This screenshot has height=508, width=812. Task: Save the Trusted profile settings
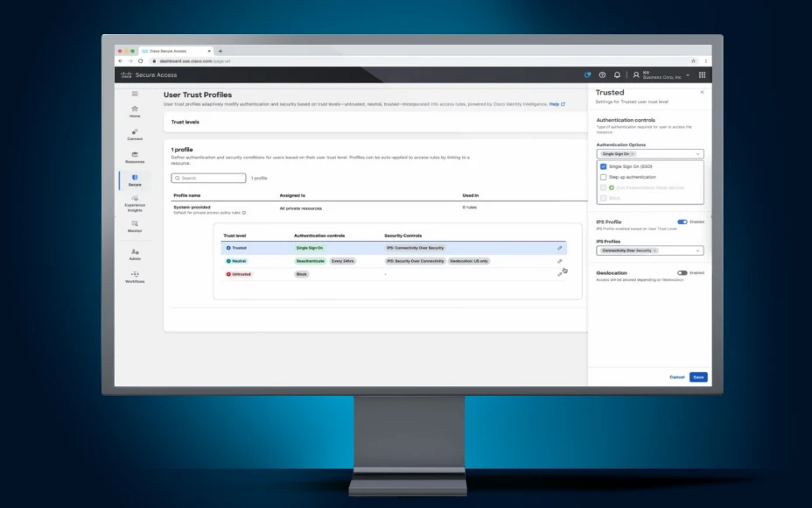pyautogui.click(x=697, y=377)
